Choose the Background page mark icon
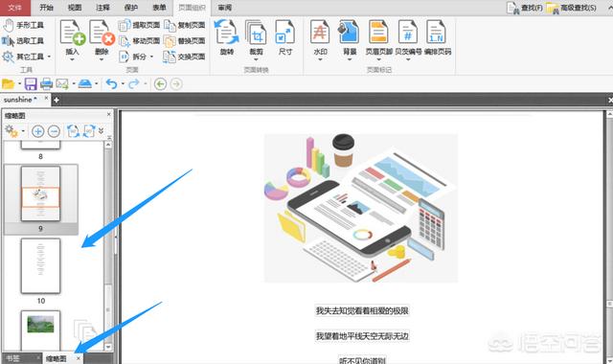The height and width of the screenshot is (364, 613). point(349,33)
